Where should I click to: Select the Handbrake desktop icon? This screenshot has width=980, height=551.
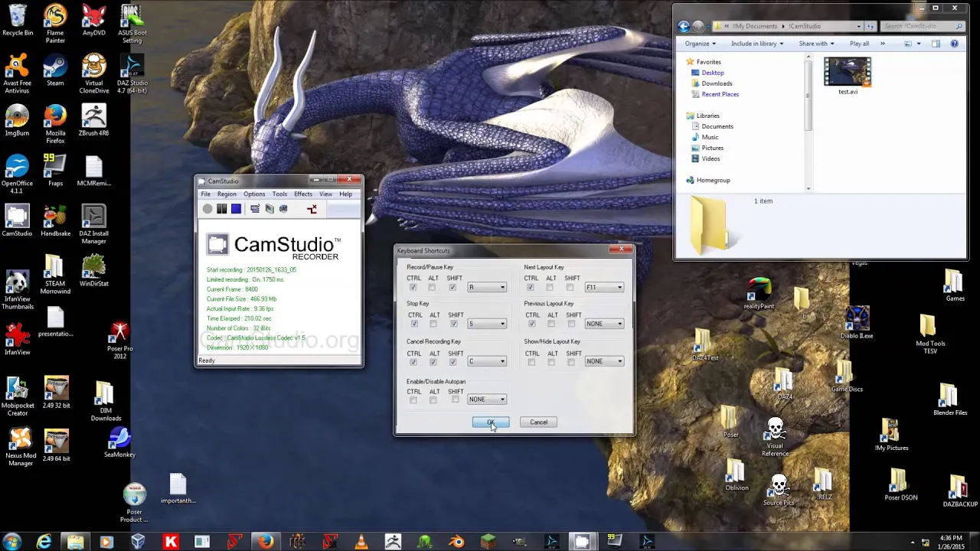55,220
